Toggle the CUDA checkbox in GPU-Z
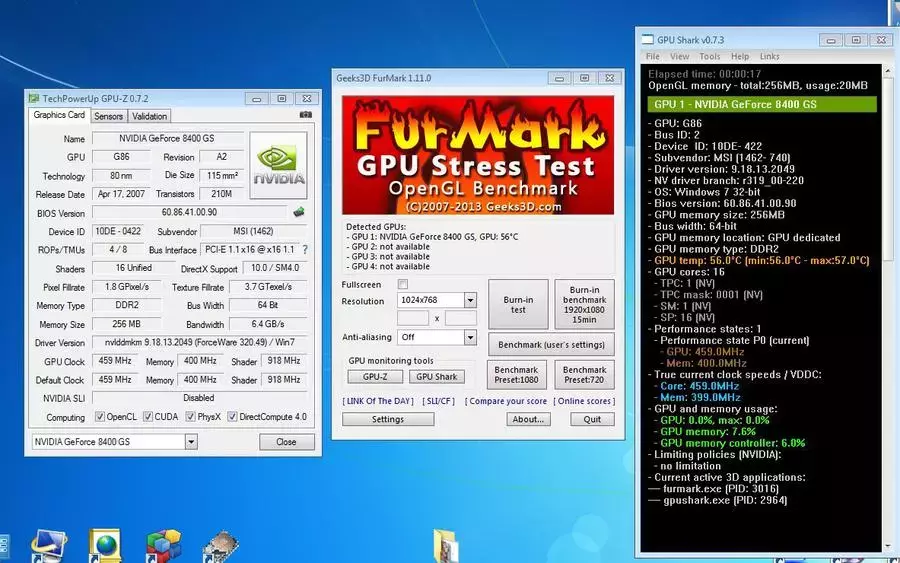This screenshot has width=900, height=563. click(x=148, y=417)
